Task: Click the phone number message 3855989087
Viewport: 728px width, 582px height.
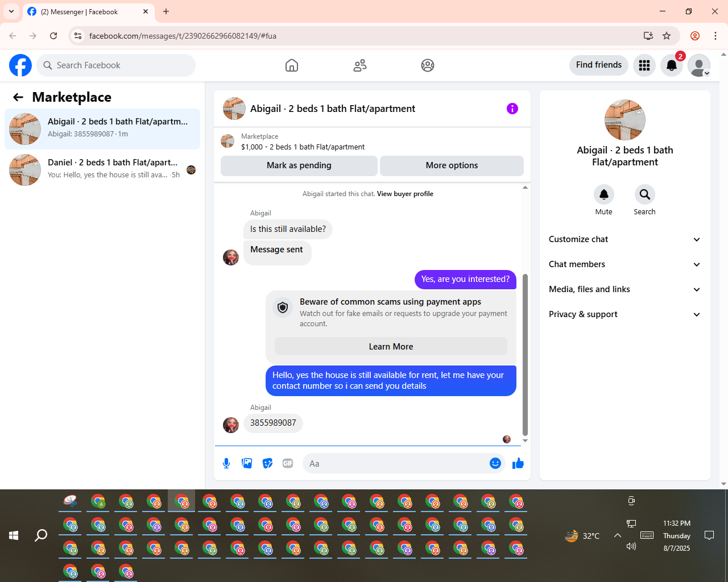Action: coord(273,423)
